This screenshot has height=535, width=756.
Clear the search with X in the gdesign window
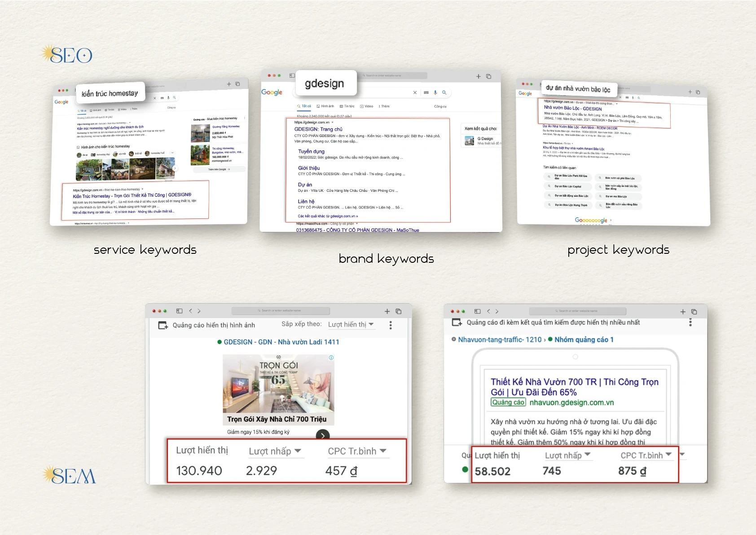[x=415, y=93]
